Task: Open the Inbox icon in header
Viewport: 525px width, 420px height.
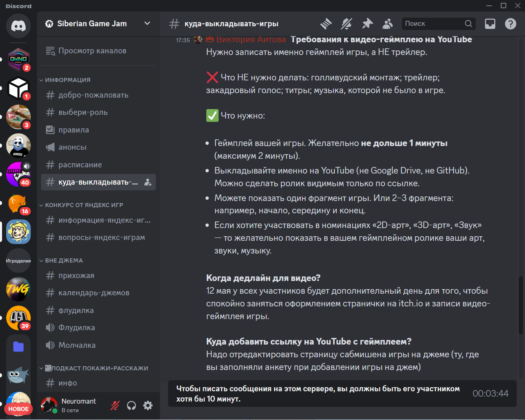Action: point(490,24)
